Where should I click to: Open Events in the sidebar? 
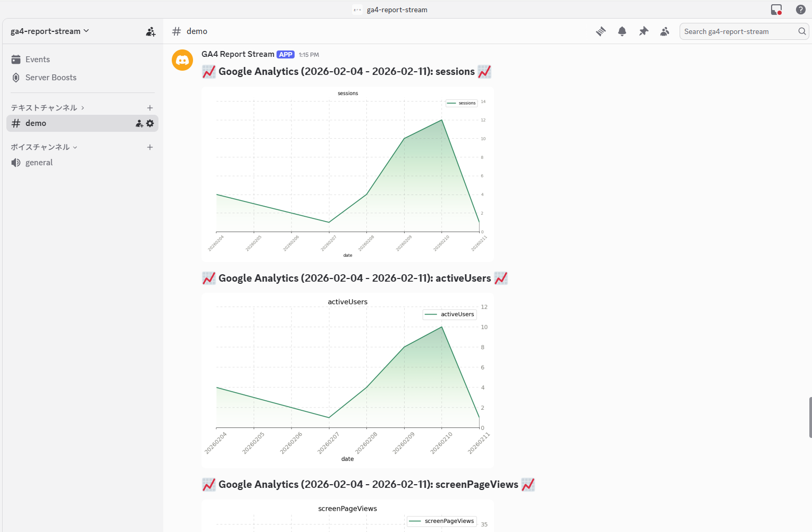(82, 60)
